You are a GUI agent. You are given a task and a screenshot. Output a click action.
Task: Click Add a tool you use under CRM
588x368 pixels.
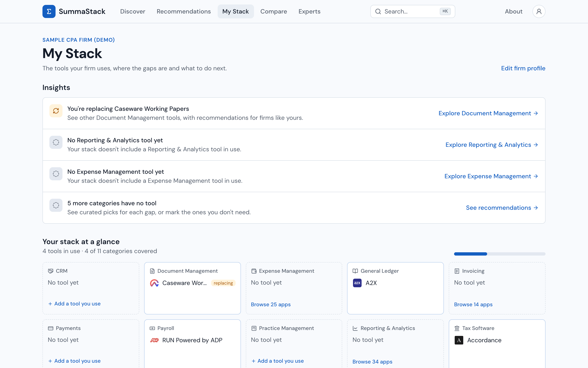[x=74, y=304]
